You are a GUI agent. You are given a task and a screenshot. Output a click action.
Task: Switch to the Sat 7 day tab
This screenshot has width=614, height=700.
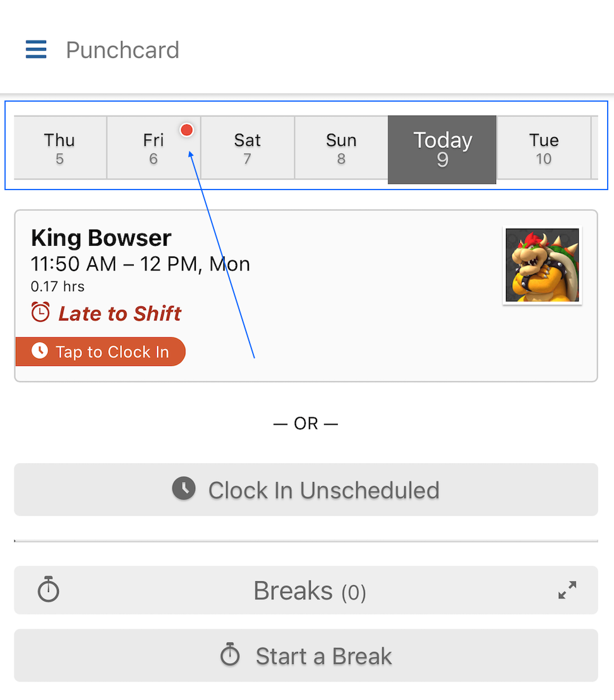click(x=247, y=148)
